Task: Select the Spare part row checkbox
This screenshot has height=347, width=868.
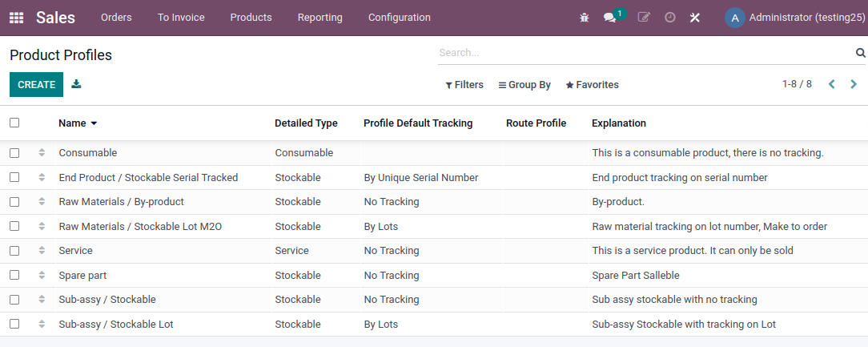Action: tap(14, 275)
